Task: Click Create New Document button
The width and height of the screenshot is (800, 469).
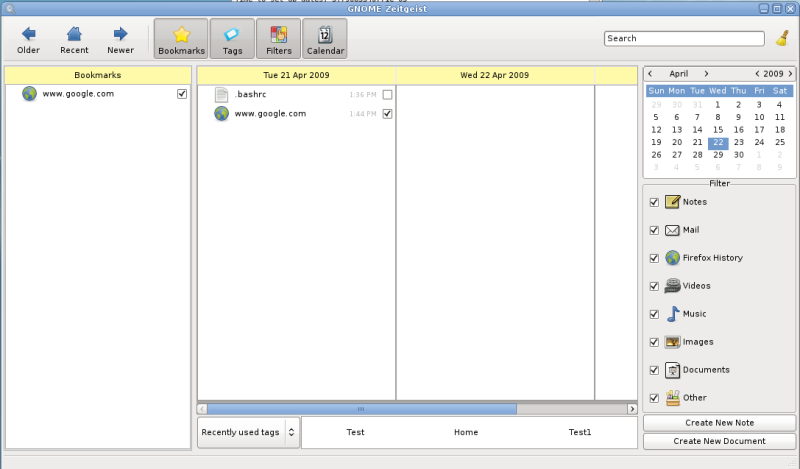Action: 719,441
